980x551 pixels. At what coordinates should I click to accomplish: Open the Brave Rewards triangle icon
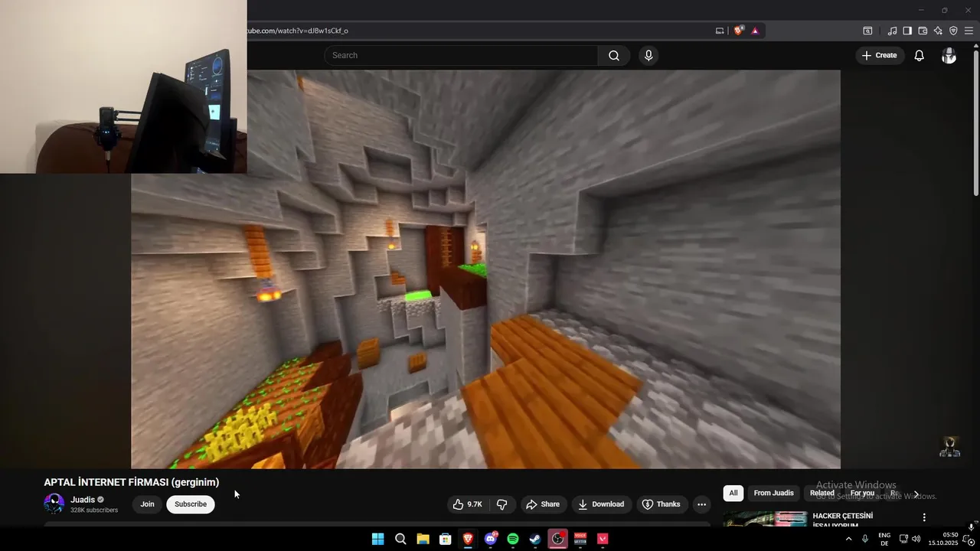point(755,31)
